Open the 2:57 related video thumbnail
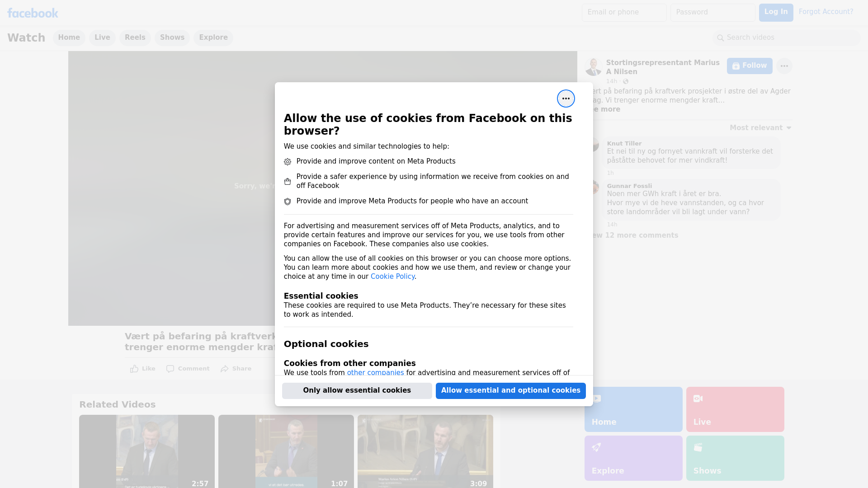Image resolution: width=868 pixels, height=488 pixels. tap(146, 451)
